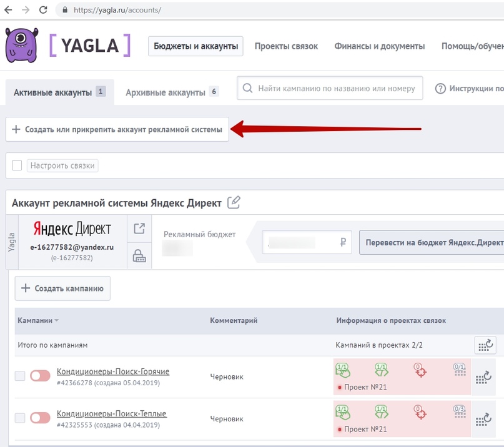Click the campaign search field
The image size is (504, 447).
[330, 88]
